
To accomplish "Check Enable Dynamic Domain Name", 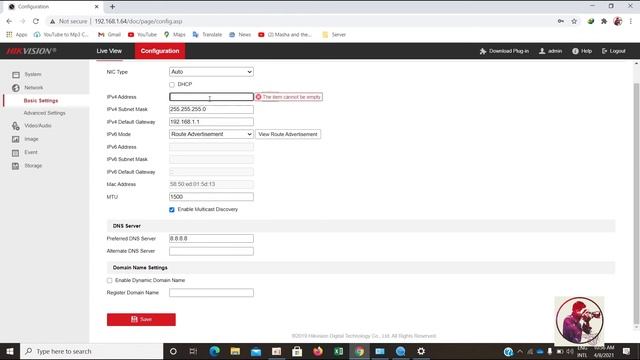I will pyautogui.click(x=109, y=280).
